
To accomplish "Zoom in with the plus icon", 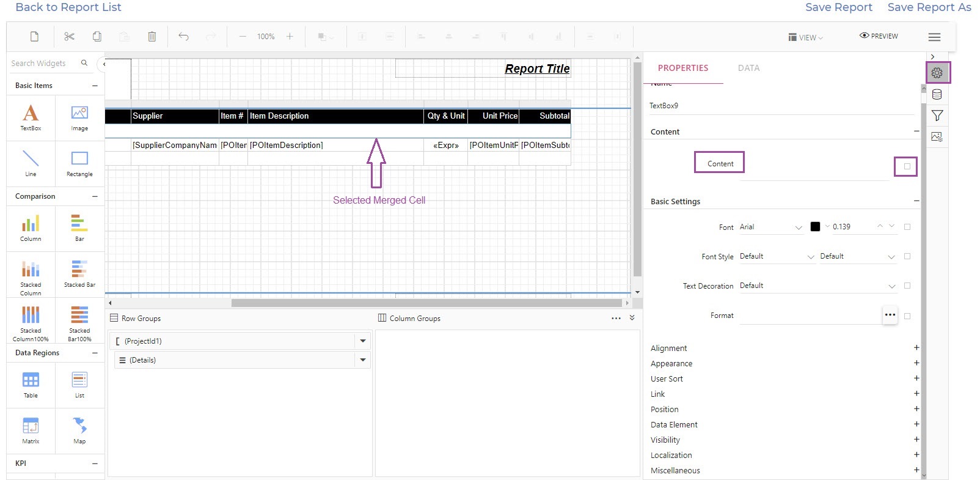I will pos(290,37).
